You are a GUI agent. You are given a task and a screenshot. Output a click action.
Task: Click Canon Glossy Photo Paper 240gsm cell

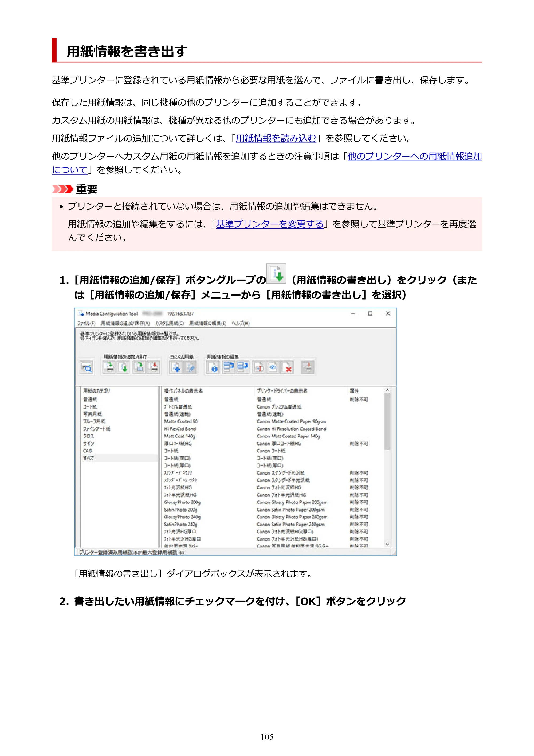pyautogui.click(x=292, y=517)
